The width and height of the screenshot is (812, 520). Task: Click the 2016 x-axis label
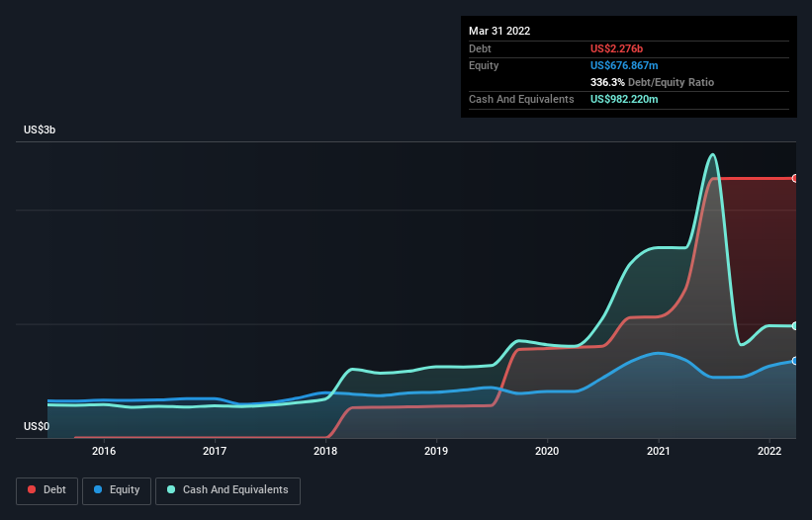tap(104, 451)
